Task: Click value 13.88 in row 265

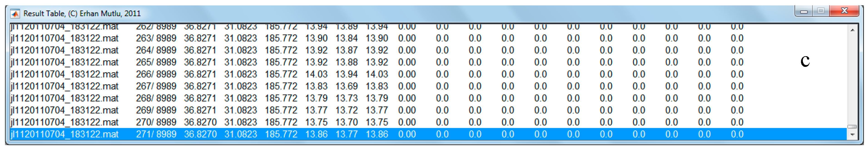Action: 346,62
